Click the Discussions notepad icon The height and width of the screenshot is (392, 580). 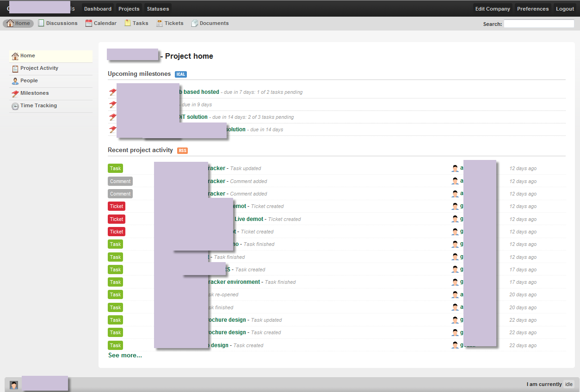41,23
